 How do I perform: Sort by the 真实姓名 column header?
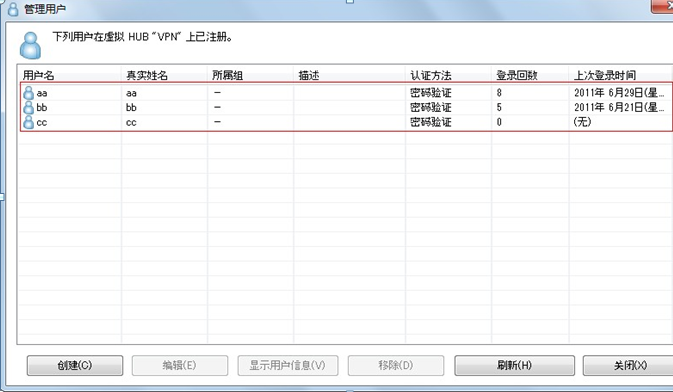(x=147, y=76)
